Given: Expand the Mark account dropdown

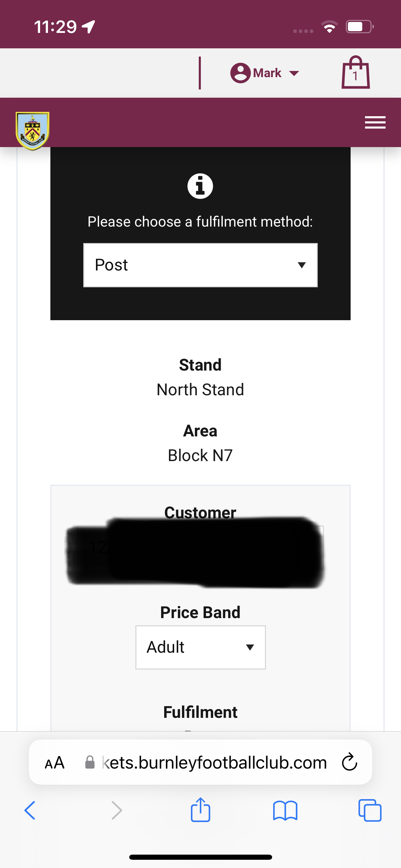Looking at the screenshot, I should tap(294, 73).
